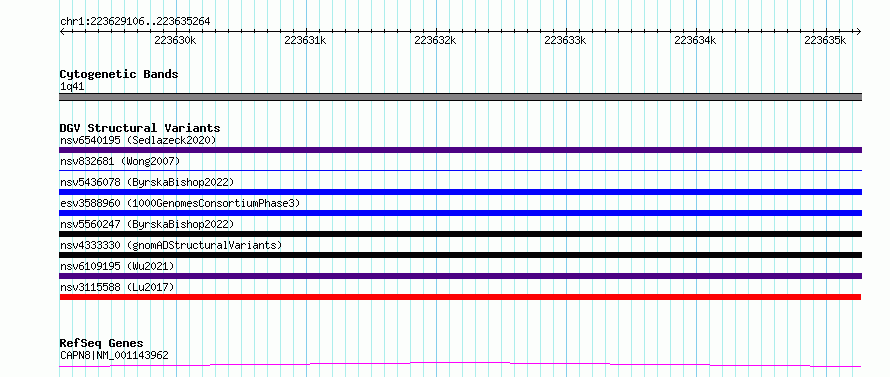Click the 223633k ruler tick label

(x=565, y=40)
